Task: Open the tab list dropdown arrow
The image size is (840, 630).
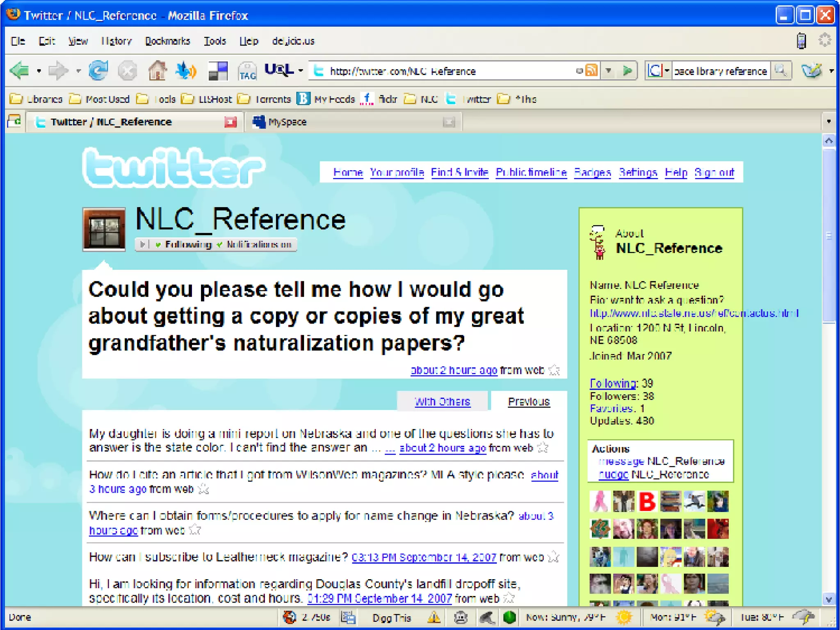Action: pos(829,122)
